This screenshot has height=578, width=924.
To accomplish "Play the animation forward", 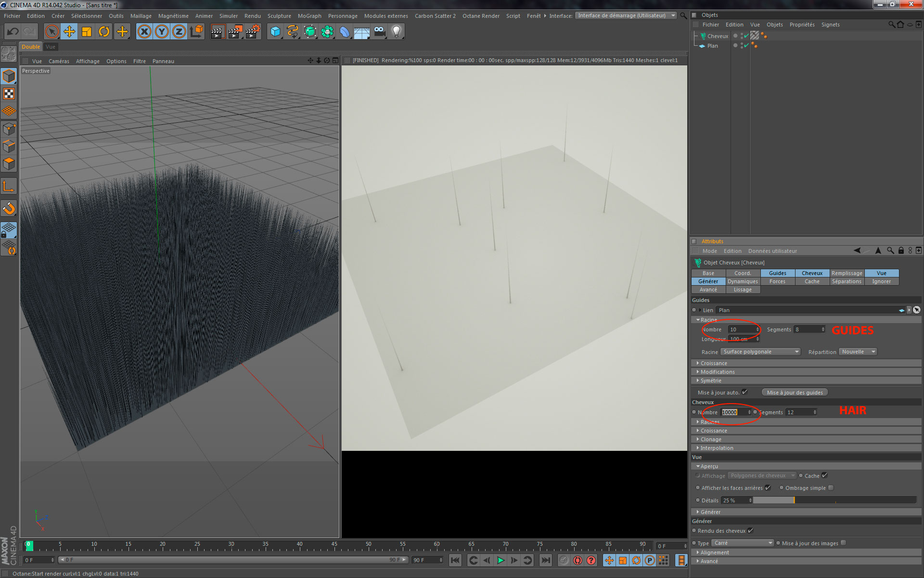I will tap(500, 560).
